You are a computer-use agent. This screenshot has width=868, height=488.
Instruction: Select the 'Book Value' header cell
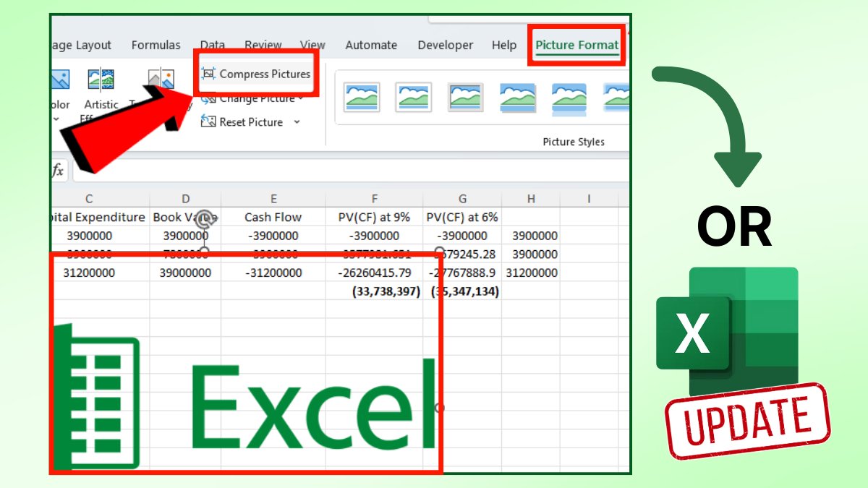[185, 217]
